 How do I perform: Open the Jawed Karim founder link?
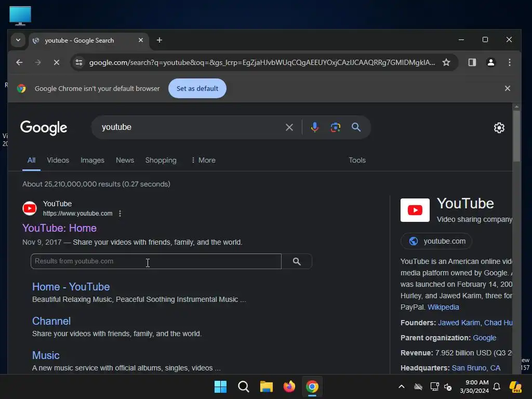pos(459,323)
